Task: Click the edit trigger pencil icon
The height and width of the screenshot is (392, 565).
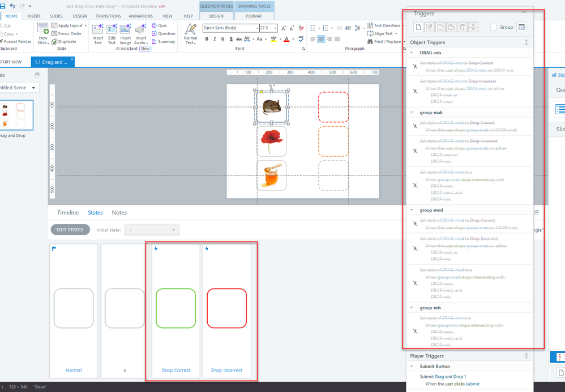Action: [429, 27]
